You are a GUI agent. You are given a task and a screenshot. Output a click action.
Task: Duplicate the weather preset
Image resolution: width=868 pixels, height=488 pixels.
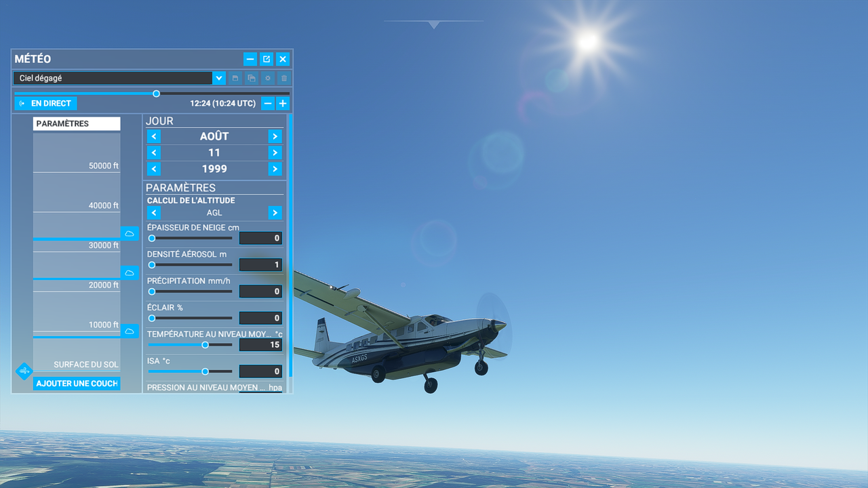[251, 78]
